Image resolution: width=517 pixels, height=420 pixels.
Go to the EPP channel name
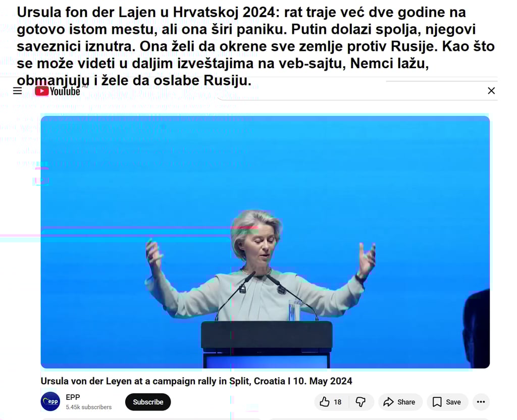[73, 397]
